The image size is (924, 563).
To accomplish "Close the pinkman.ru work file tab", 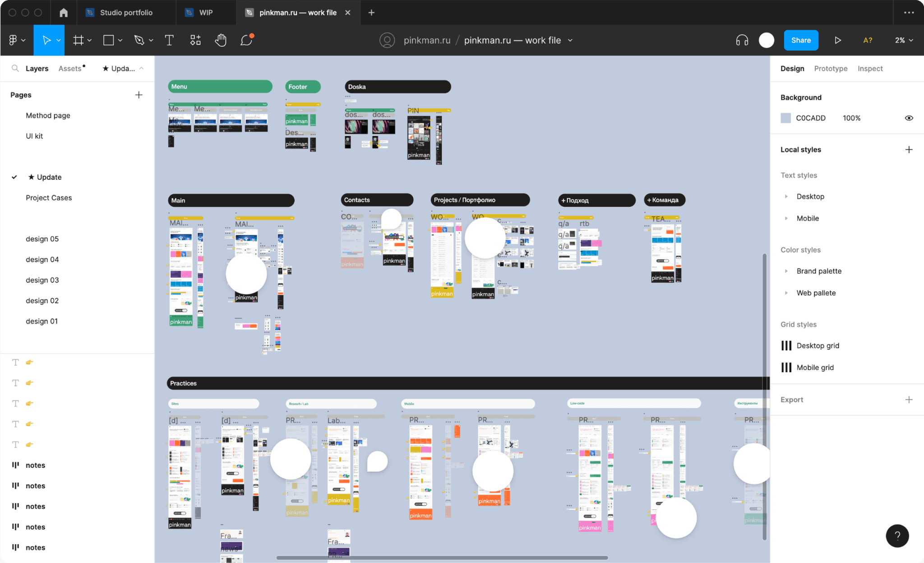I will point(347,13).
